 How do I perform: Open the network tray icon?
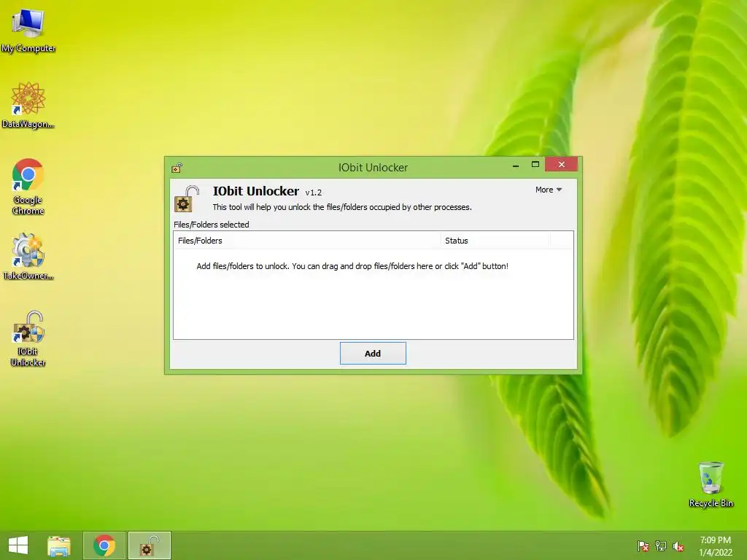(661, 546)
